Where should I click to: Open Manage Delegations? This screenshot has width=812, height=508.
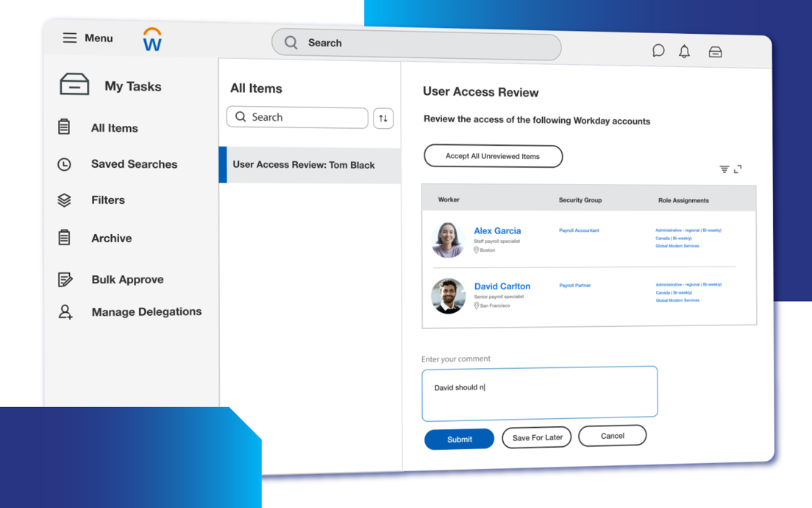click(x=146, y=312)
